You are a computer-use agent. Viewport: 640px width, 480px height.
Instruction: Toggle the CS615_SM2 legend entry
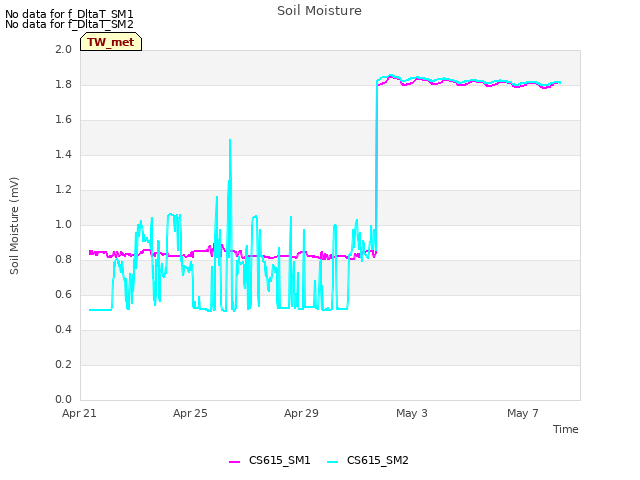pyautogui.click(x=368, y=460)
